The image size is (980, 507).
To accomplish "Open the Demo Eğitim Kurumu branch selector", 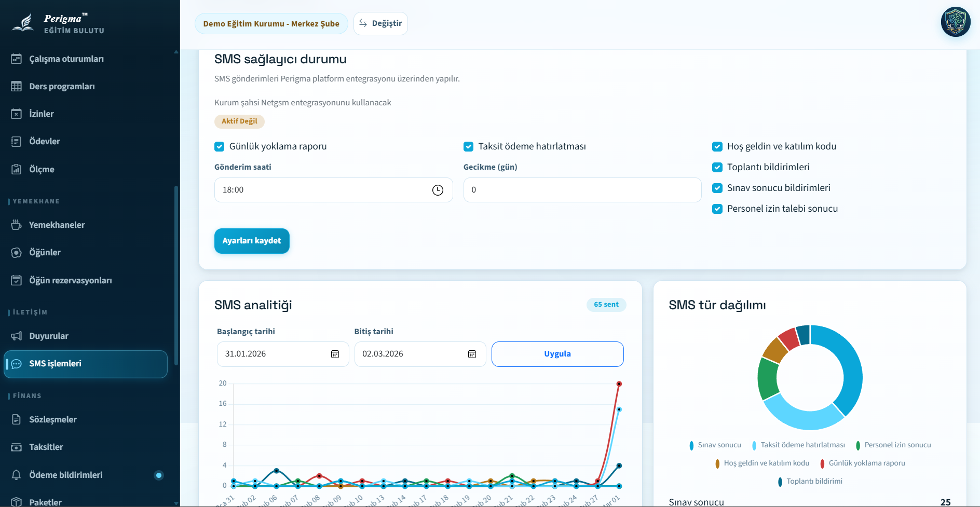I will tap(271, 24).
